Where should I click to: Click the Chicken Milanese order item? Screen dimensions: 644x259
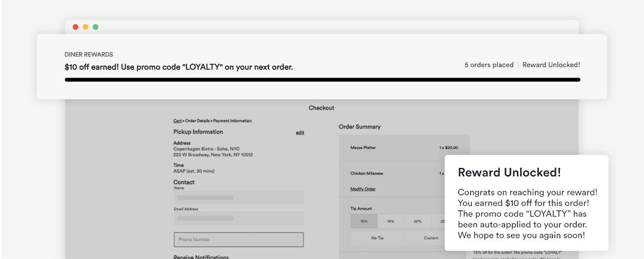(x=366, y=173)
